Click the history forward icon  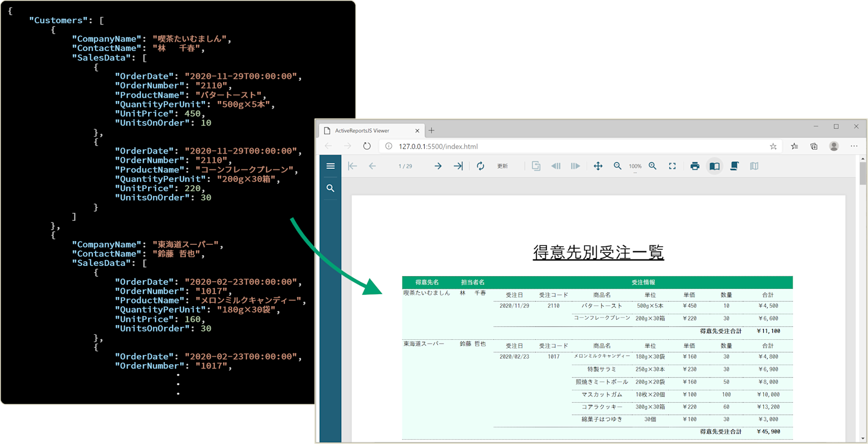[576, 166]
